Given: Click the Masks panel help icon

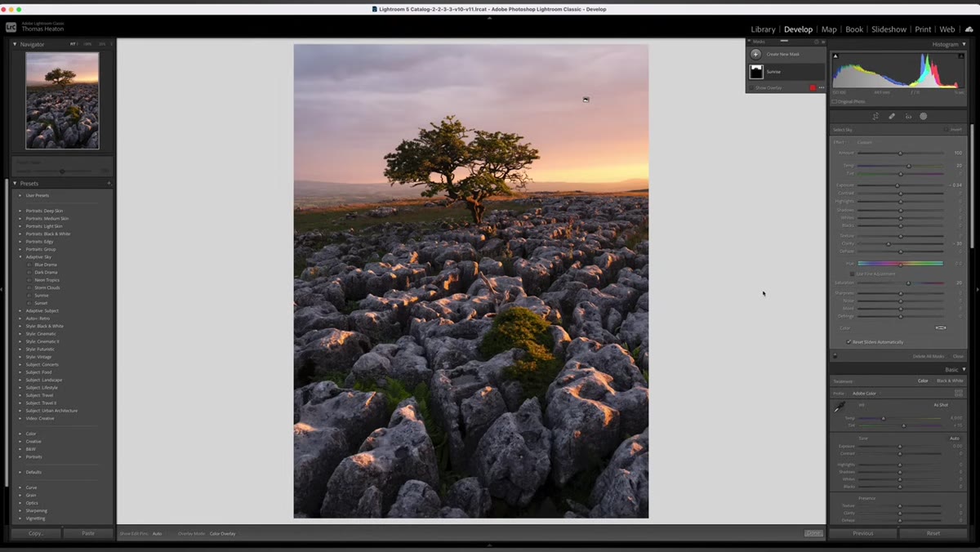Looking at the screenshot, I should click(815, 42).
